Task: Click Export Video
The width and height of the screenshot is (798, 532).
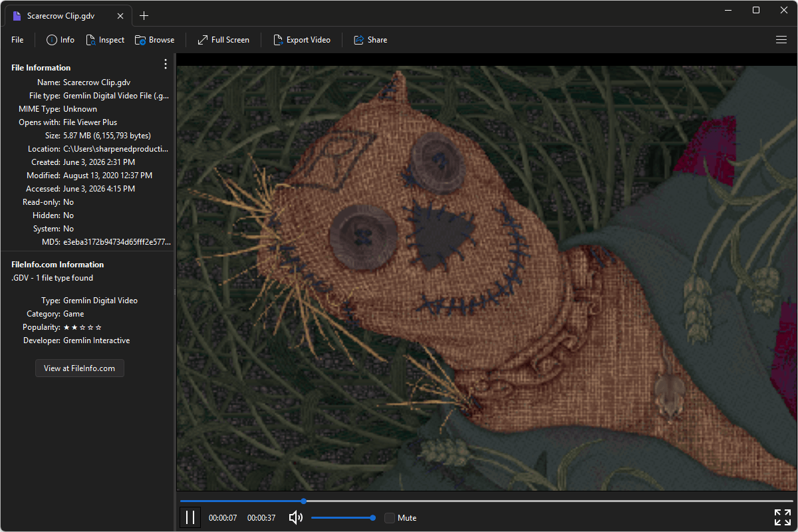Action: coord(302,40)
